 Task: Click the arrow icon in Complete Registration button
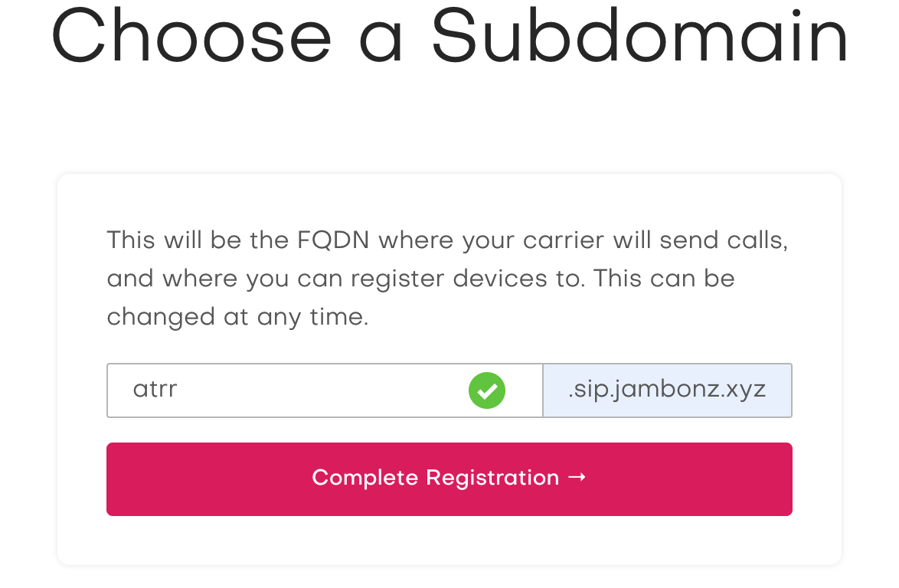578,477
